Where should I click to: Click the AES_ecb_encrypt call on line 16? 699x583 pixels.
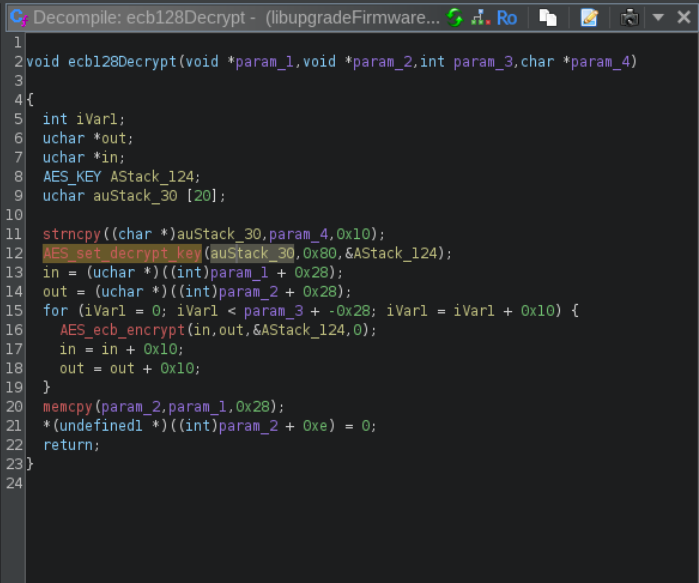pos(122,330)
